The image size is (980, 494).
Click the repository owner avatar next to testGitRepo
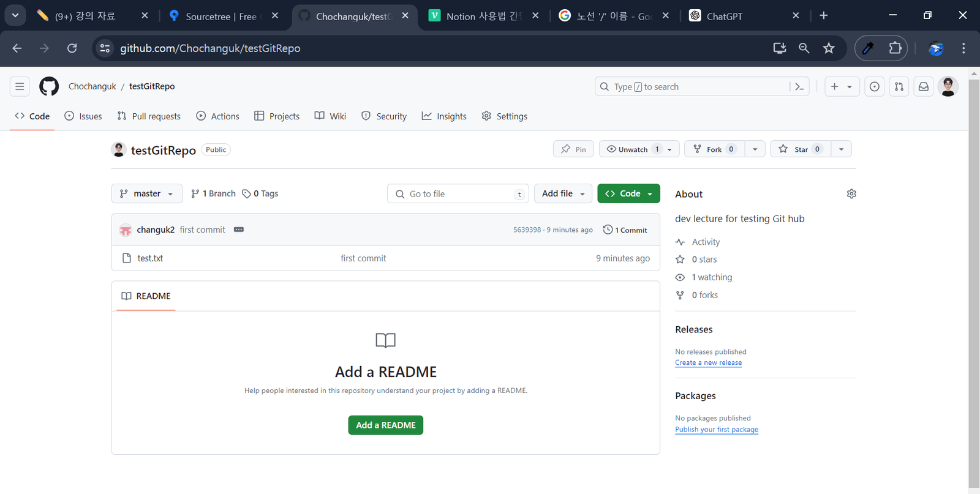(x=119, y=149)
